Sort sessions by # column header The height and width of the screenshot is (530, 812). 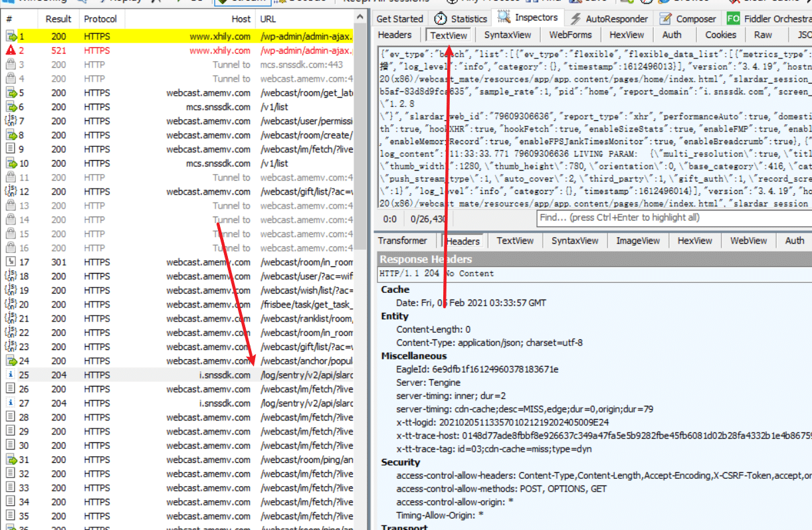click(19, 19)
